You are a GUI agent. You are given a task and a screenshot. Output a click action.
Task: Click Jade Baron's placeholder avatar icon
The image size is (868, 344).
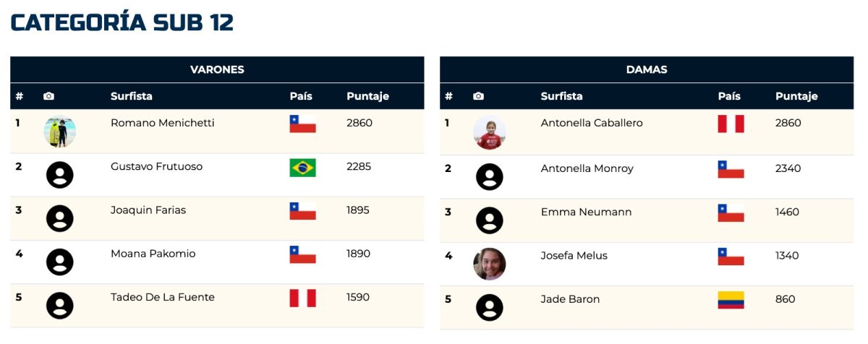pos(490,307)
